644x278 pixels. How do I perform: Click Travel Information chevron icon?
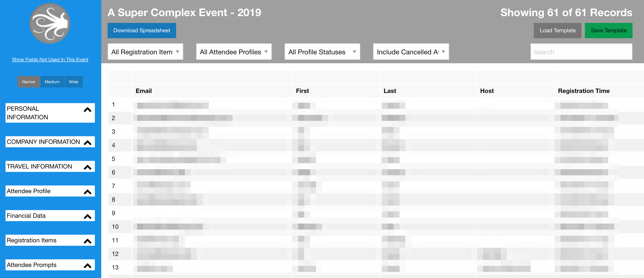click(x=87, y=167)
